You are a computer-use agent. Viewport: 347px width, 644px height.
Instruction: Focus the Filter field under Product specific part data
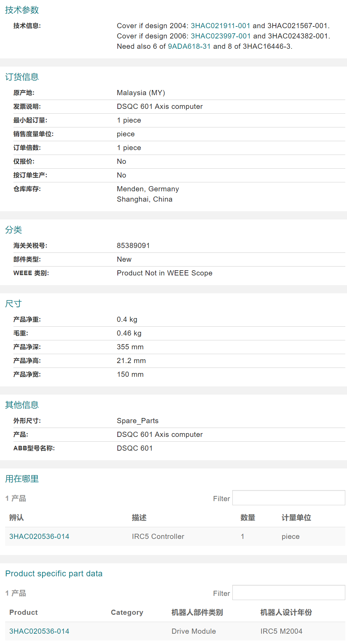click(x=288, y=593)
